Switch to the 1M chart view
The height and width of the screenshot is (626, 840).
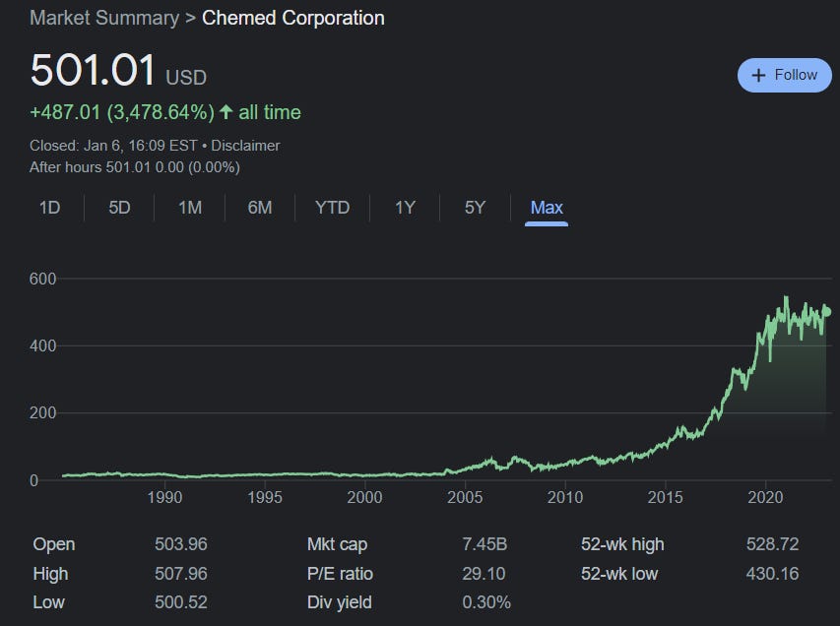coord(189,208)
